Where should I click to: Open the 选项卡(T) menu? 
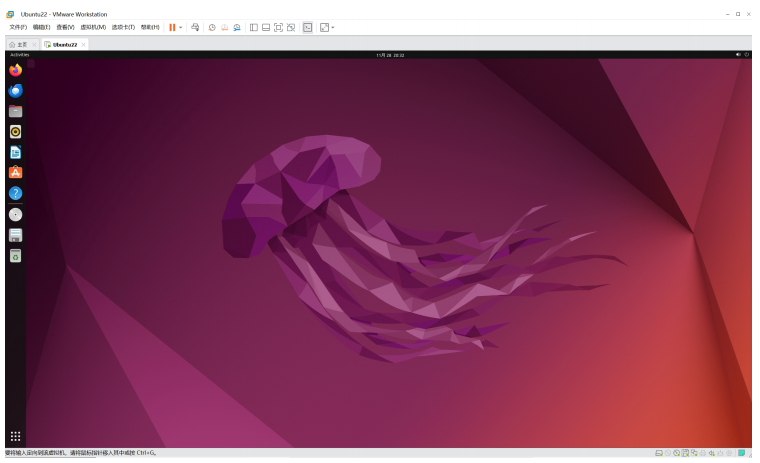123,28
